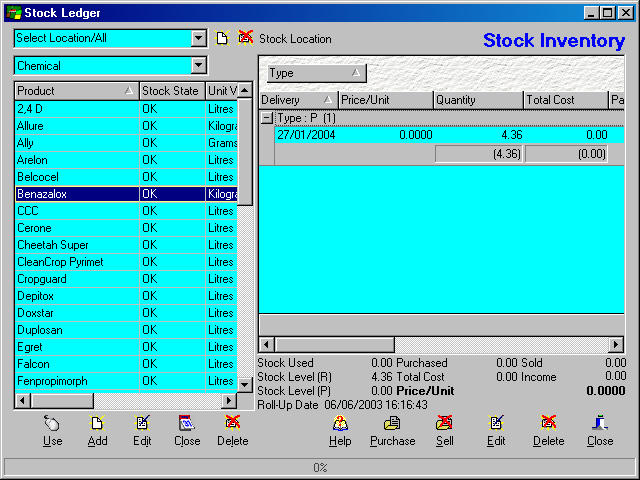
Task: Select the Depitox product row
Action: pos(126,296)
